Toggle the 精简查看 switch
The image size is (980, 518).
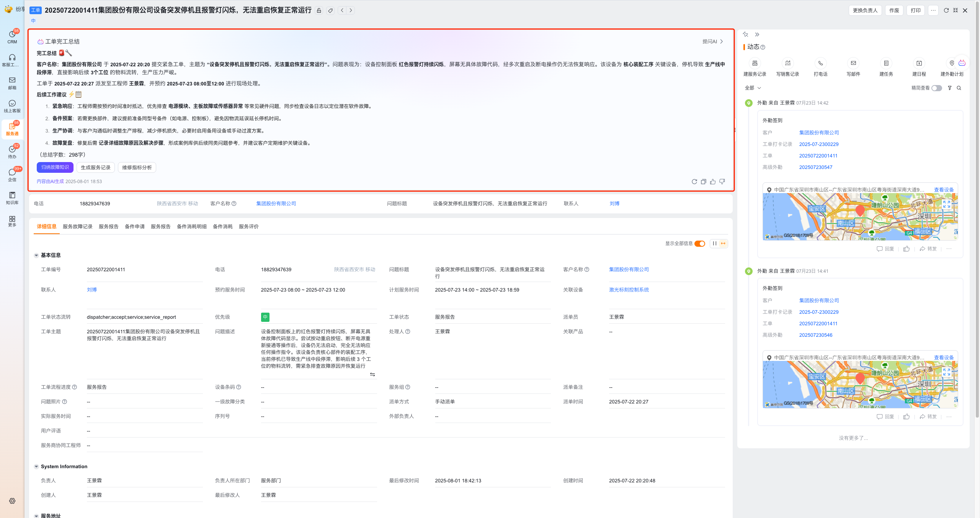(936, 88)
